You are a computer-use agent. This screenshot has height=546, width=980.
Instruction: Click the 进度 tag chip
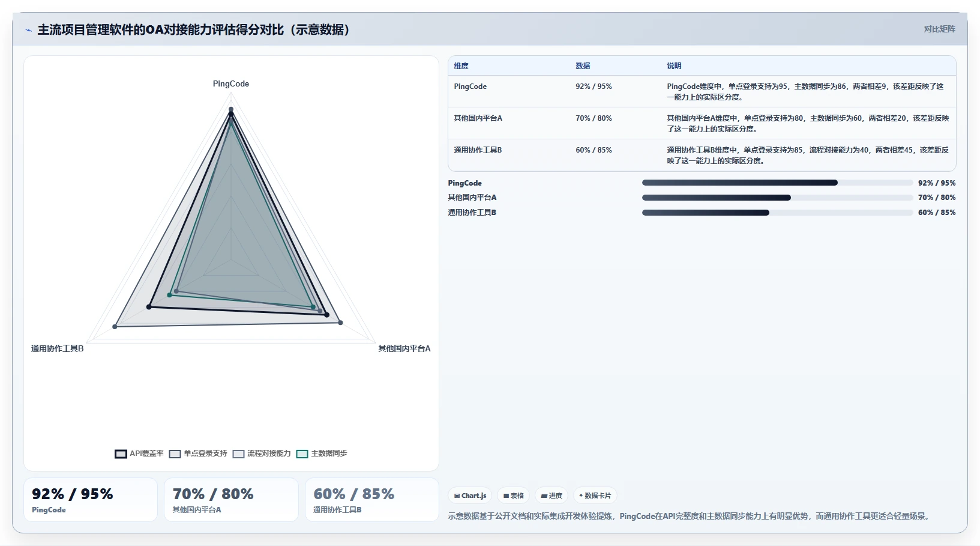tap(552, 496)
